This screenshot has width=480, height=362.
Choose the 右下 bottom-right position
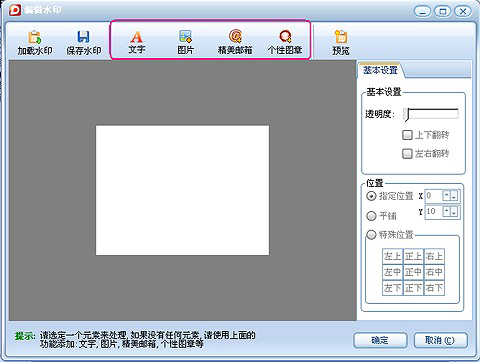(x=434, y=288)
